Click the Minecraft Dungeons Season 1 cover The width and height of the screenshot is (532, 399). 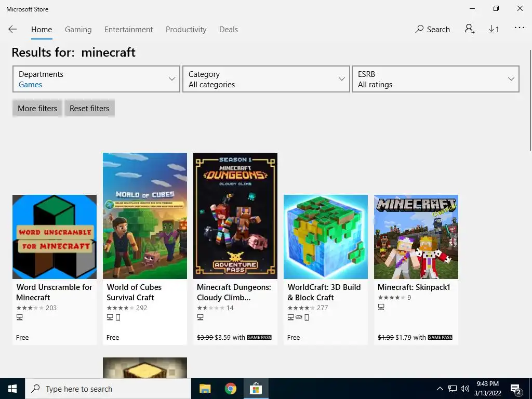click(235, 216)
